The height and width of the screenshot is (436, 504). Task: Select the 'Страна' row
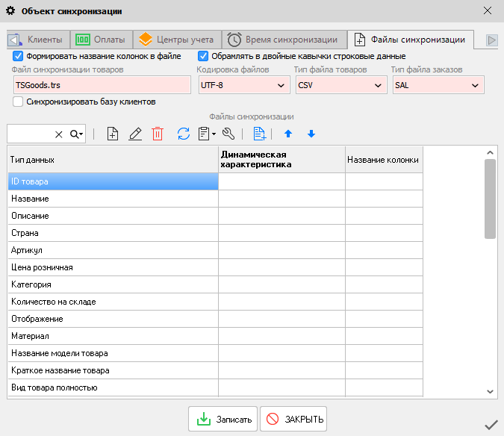pyautogui.click(x=215, y=233)
